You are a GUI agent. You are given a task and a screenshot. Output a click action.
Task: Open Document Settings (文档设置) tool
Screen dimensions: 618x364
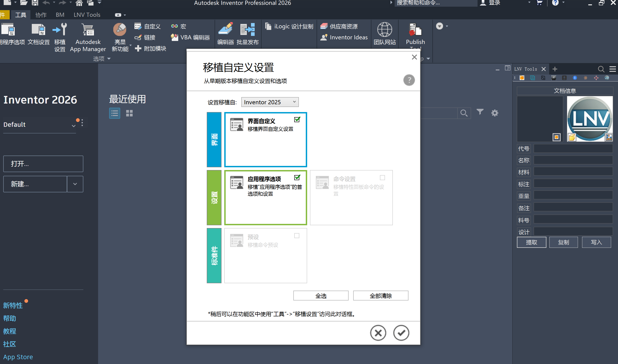coord(38,34)
